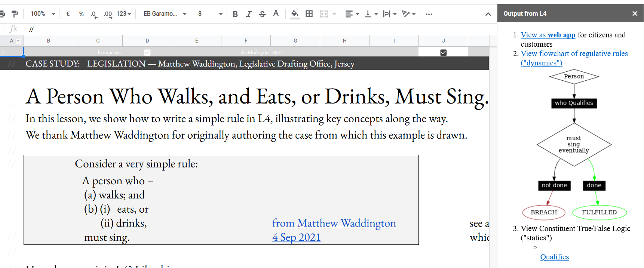Viewport: 644px width, 268px height.
Task: Select column I header
Action: coord(394,41)
